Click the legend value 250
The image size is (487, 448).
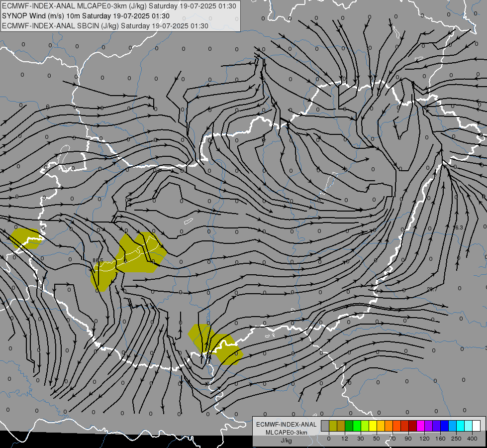456,439
